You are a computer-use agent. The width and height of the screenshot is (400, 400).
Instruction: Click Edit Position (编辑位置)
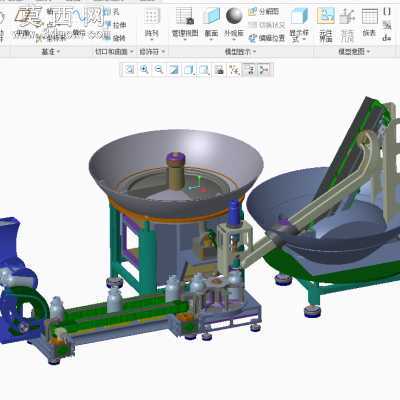click(267, 38)
